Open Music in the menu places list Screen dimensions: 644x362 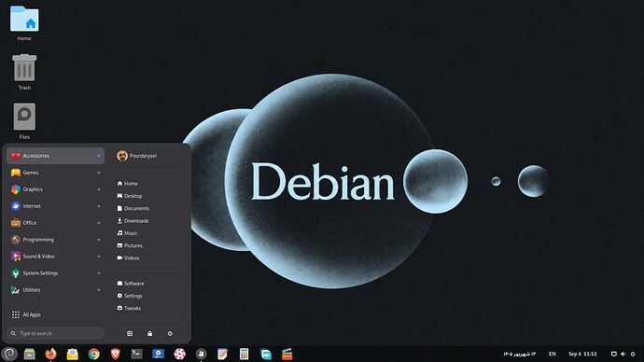pyautogui.click(x=127, y=232)
